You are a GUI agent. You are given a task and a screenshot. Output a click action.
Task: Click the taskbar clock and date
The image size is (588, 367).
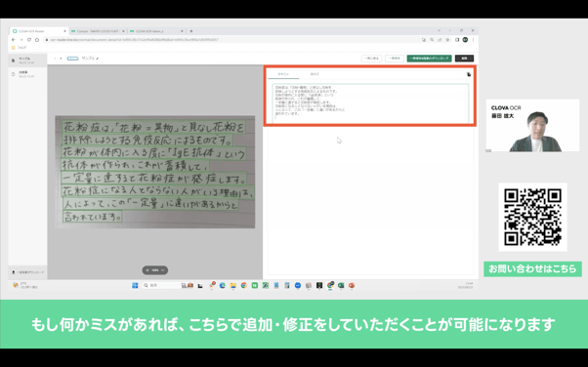pyautogui.click(x=465, y=285)
